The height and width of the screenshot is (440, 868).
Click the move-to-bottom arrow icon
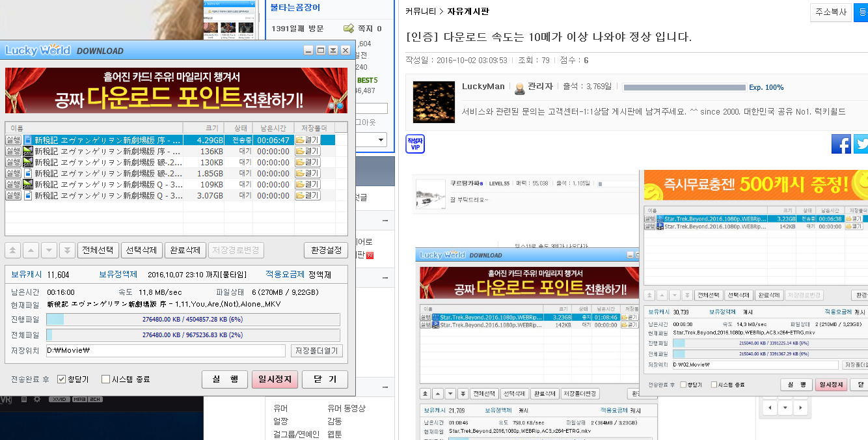point(67,251)
